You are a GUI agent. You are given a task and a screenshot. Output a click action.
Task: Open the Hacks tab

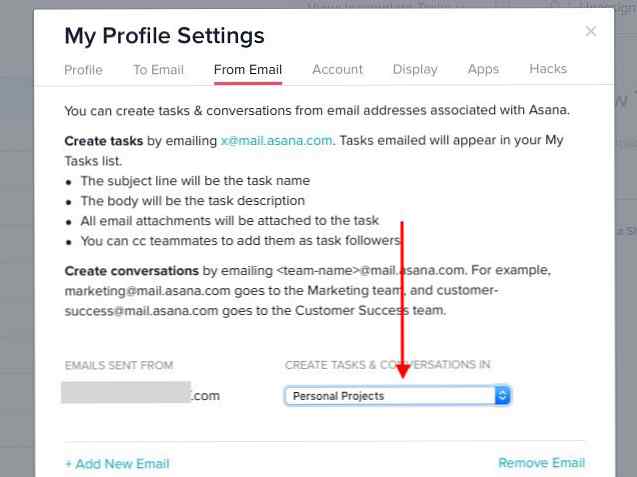point(548,69)
